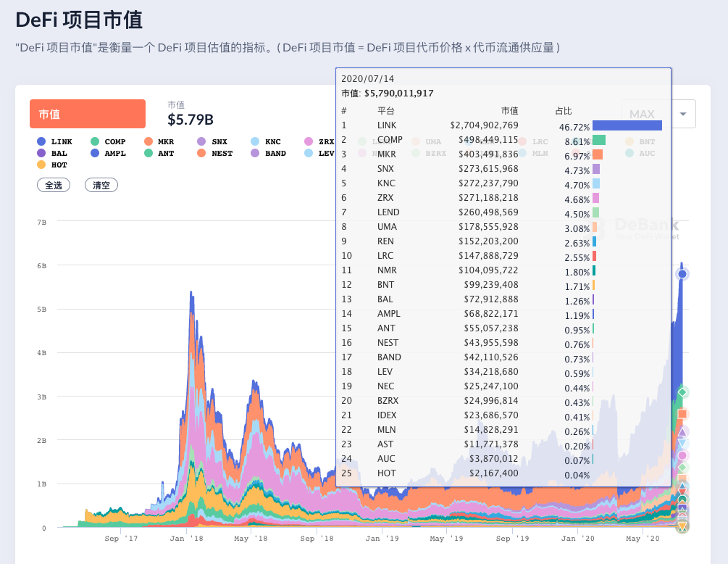This screenshot has height=564, width=728.
Task: Toggle BAL series in legend
Action: (52, 153)
